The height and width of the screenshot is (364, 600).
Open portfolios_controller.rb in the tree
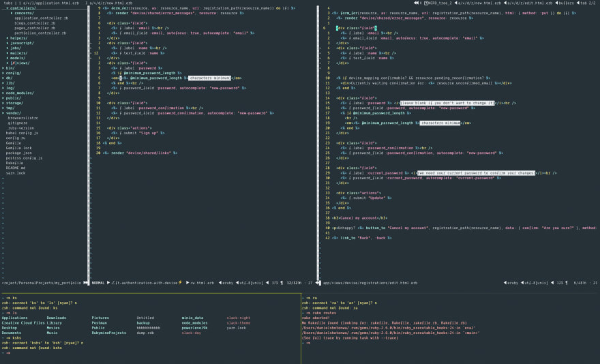(x=40, y=33)
